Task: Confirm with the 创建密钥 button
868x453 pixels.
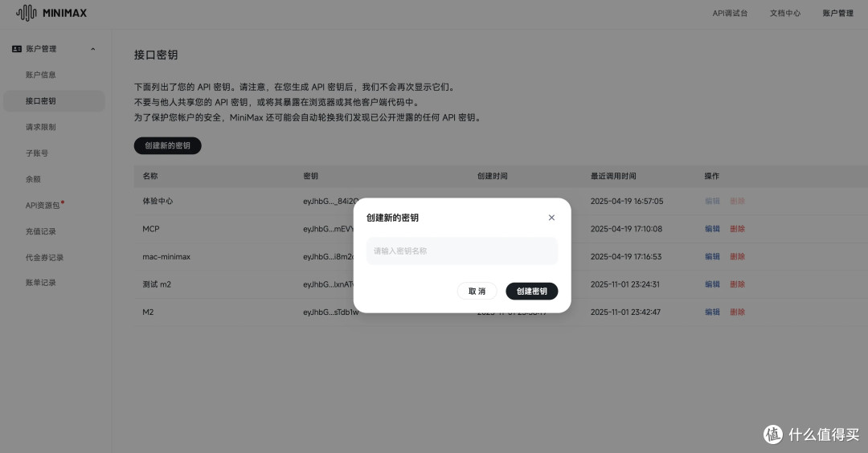Action: click(532, 291)
